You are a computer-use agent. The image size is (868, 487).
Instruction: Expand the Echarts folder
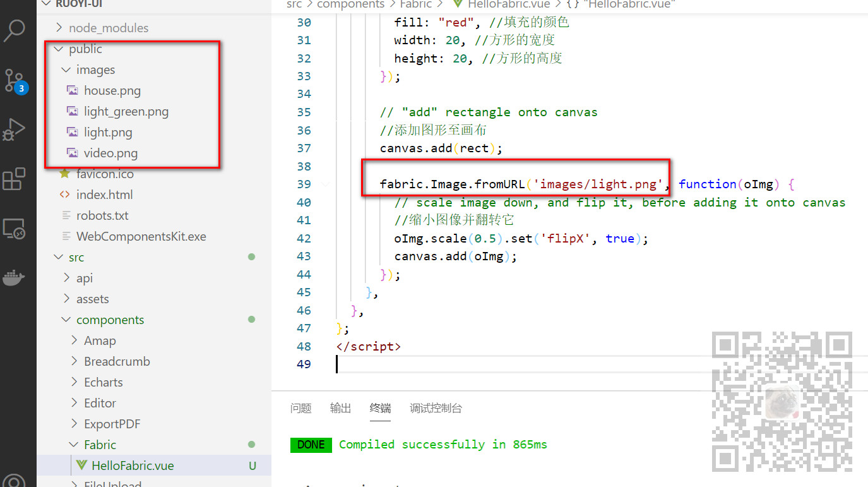74,382
